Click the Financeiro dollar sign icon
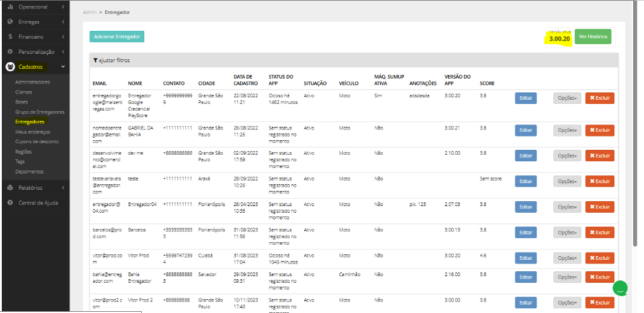The height and width of the screenshot is (313, 644). [x=10, y=37]
